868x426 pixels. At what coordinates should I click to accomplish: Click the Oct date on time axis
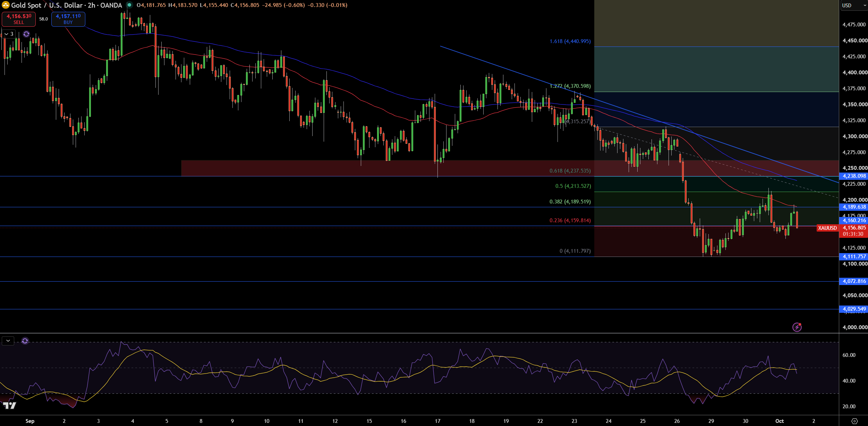[x=780, y=421]
